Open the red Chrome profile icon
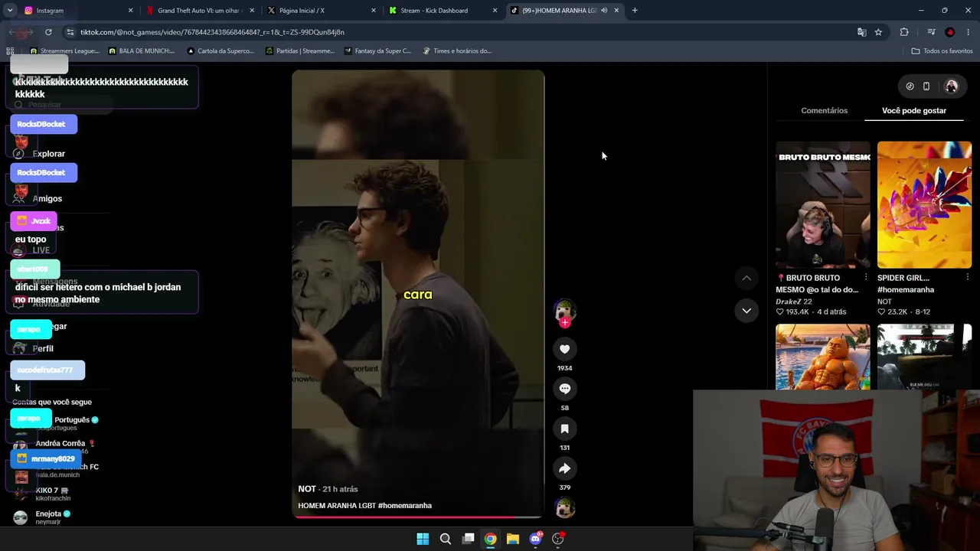The height and width of the screenshot is (551, 980). 950,32
